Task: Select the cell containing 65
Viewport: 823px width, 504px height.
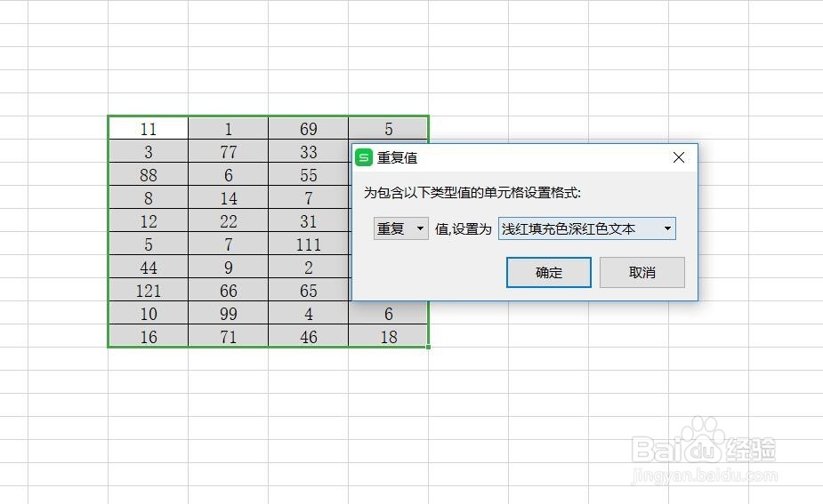Action: pyautogui.click(x=308, y=290)
